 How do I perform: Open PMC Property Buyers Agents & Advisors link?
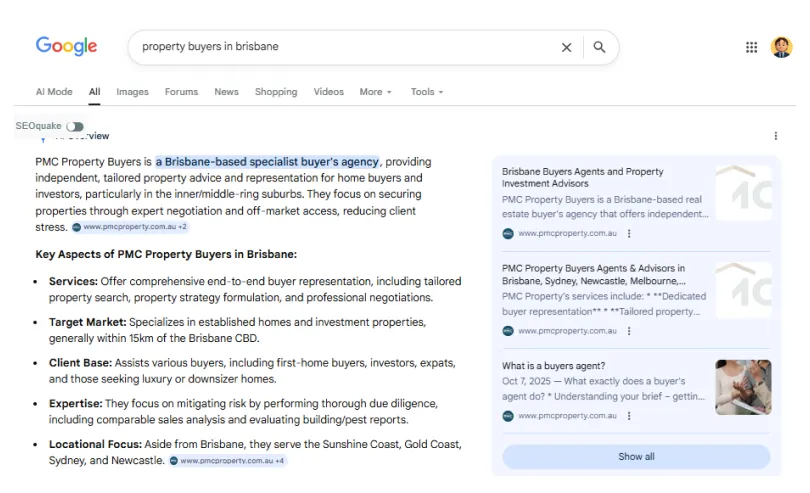tap(594, 274)
